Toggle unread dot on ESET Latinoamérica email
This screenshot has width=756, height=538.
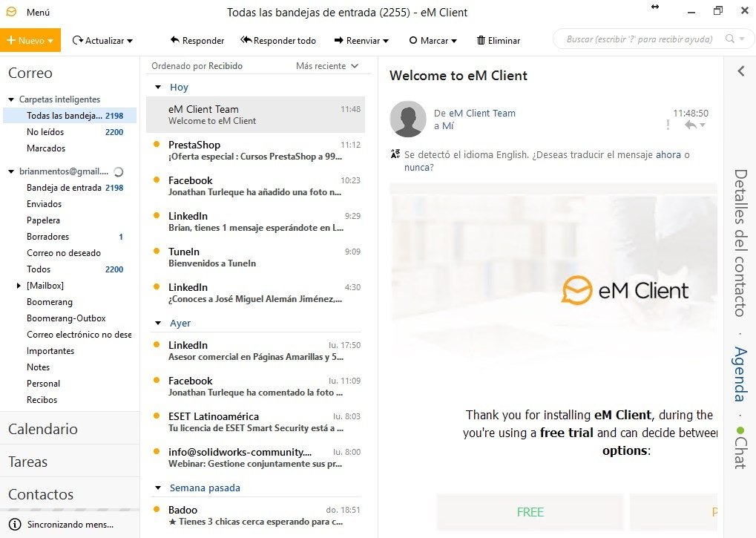click(157, 416)
